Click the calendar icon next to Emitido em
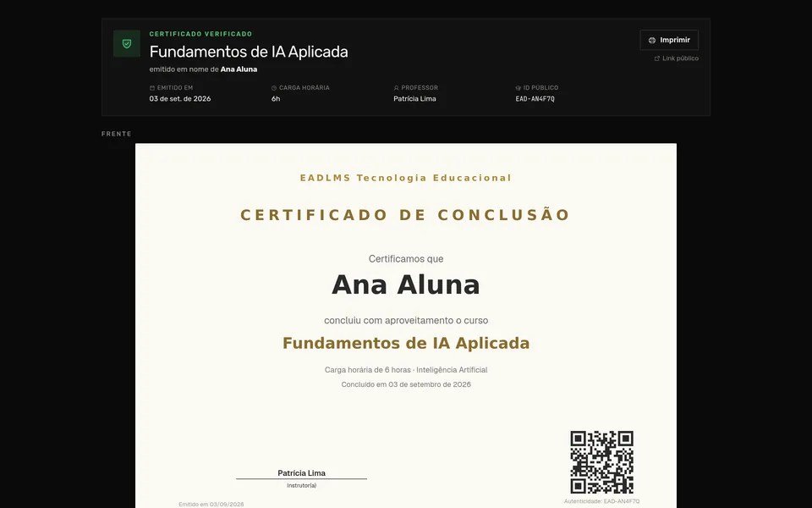Image resolution: width=812 pixels, height=508 pixels. tap(151, 88)
